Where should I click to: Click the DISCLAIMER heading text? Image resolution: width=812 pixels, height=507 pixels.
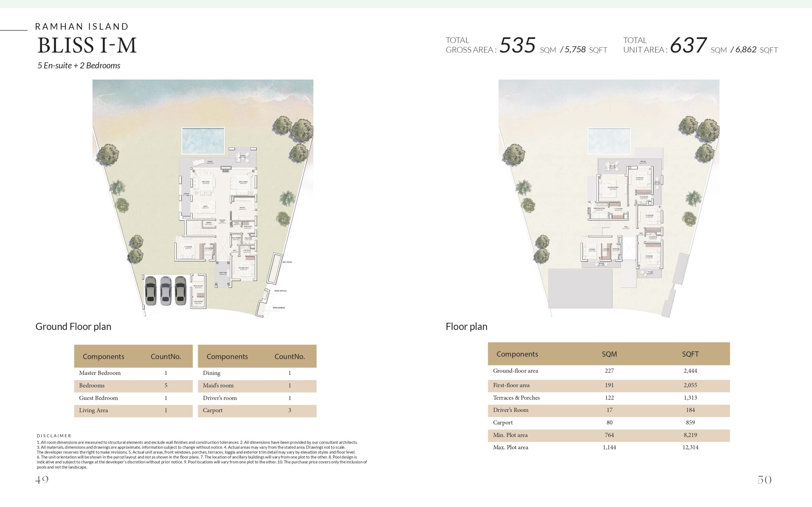(54, 436)
